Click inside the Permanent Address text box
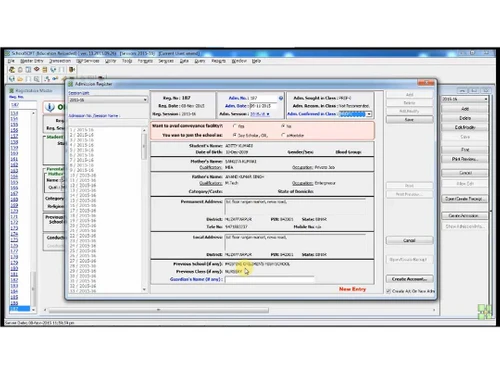The width and height of the screenshot is (500, 375). (x=295, y=207)
